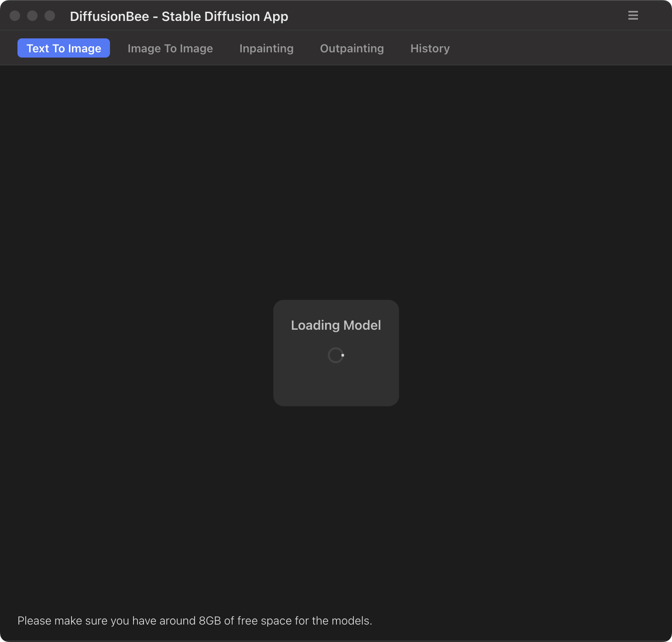Go to the Outpainting tab

point(352,48)
